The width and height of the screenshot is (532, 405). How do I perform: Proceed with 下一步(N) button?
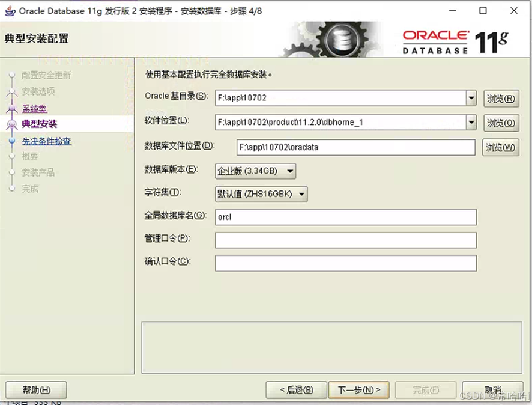tap(359, 390)
